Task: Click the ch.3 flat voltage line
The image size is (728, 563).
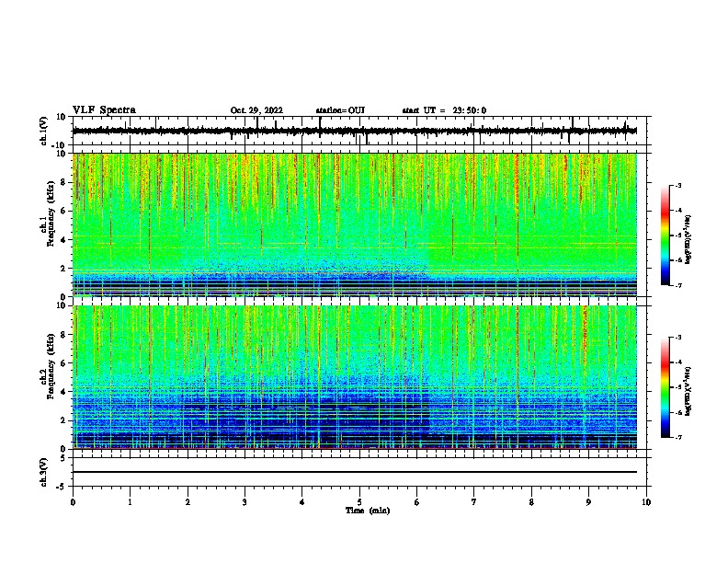Action: tap(354, 472)
